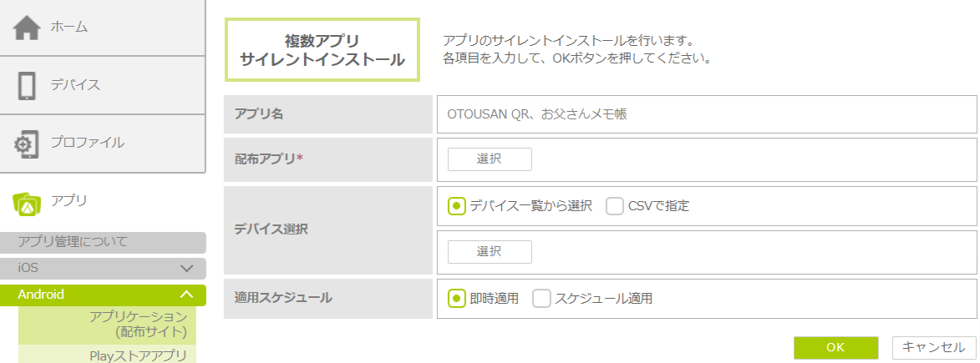
Task: Click the Device phone icon
Action: [x=27, y=85]
